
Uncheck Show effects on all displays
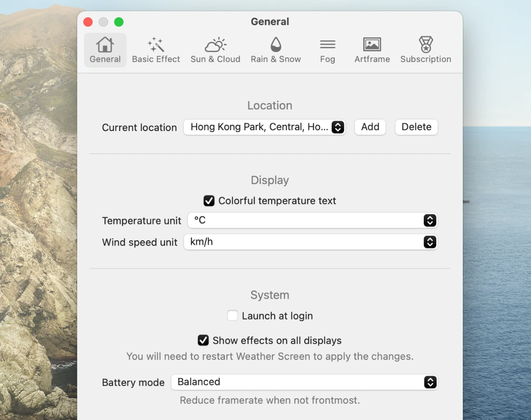[x=203, y=341]
